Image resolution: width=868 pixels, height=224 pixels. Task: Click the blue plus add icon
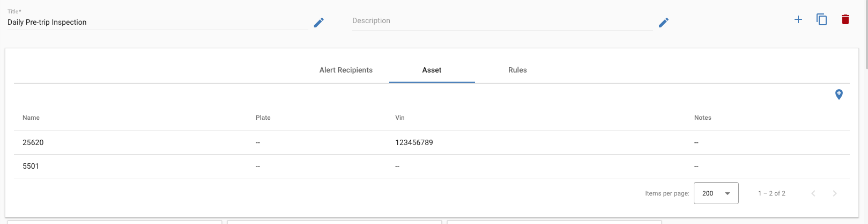point(798,19)
